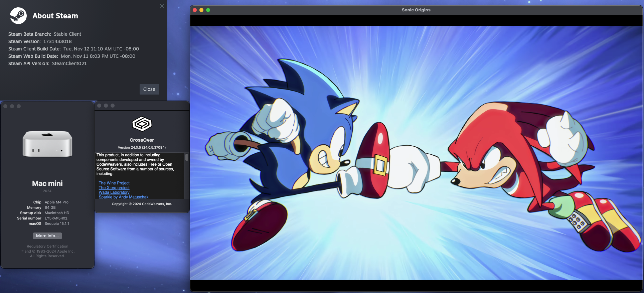This screenshot has height=293, width=644.
Task: Click the Sequoia 15.1.1 macOS value
Action: 57,224
